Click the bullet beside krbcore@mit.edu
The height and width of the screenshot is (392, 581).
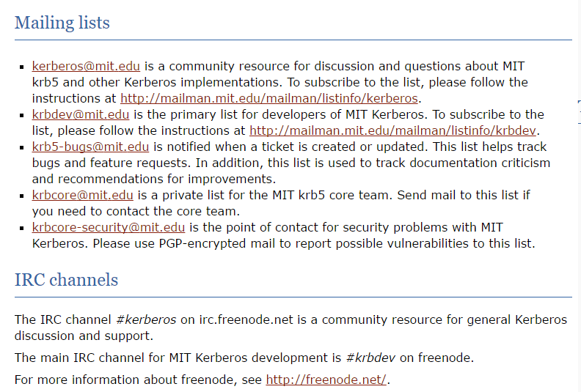[22, 196]
